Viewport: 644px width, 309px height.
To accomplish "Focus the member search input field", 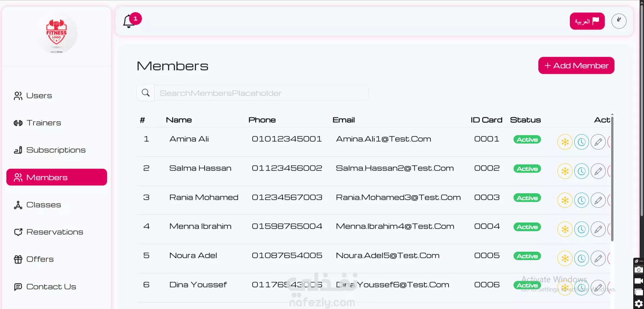I will (x=261, y=93).
